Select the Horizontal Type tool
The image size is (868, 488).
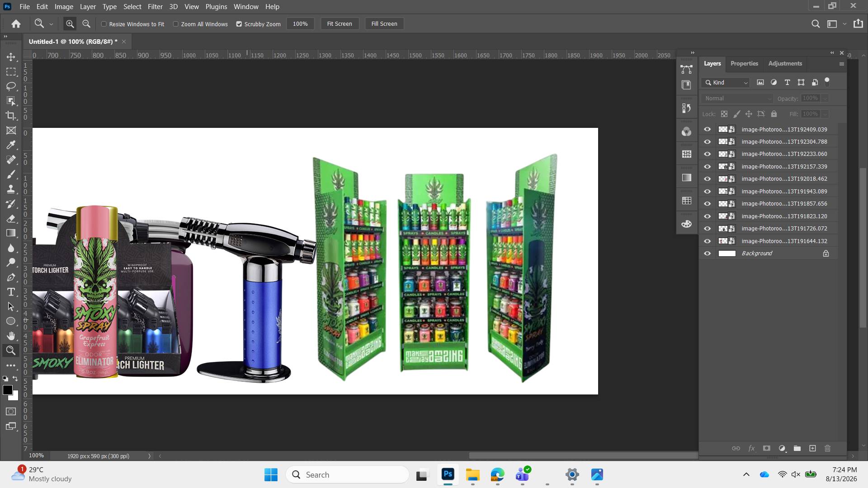[11, 292]
